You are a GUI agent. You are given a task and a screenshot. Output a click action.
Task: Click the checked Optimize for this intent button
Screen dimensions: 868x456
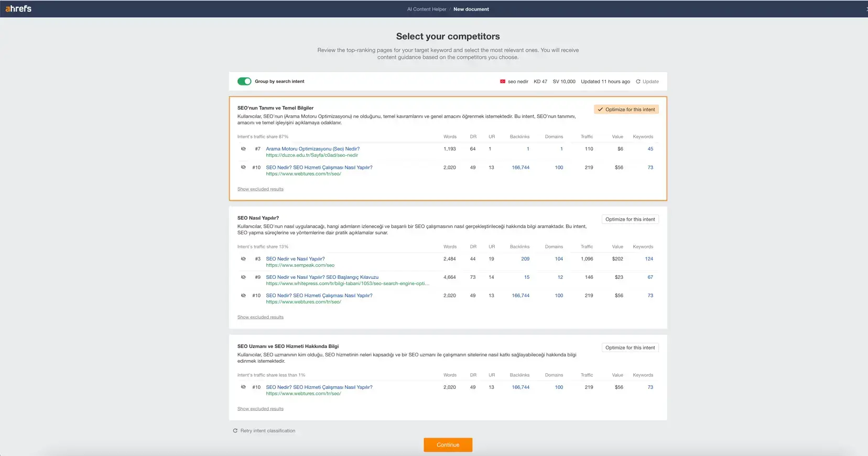[626, 110]
